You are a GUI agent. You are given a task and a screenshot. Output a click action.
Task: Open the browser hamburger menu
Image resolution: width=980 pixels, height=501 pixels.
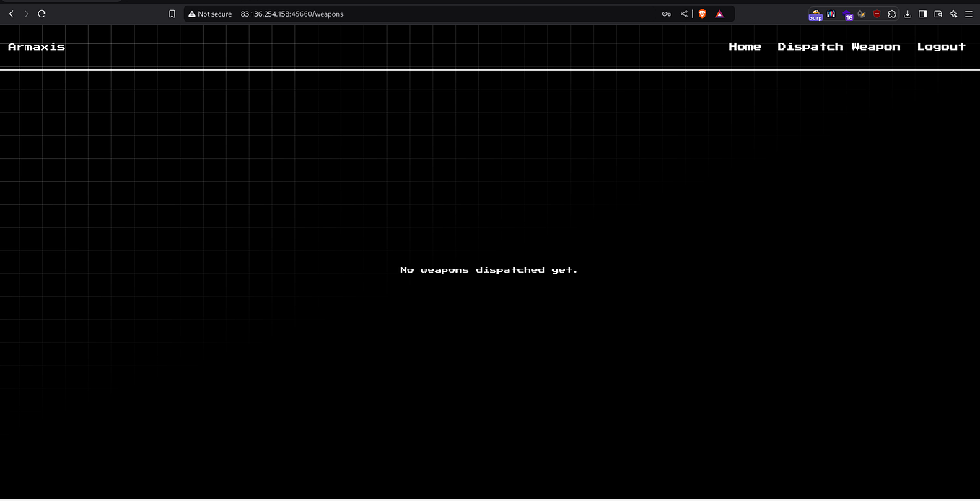coord(968,14)
